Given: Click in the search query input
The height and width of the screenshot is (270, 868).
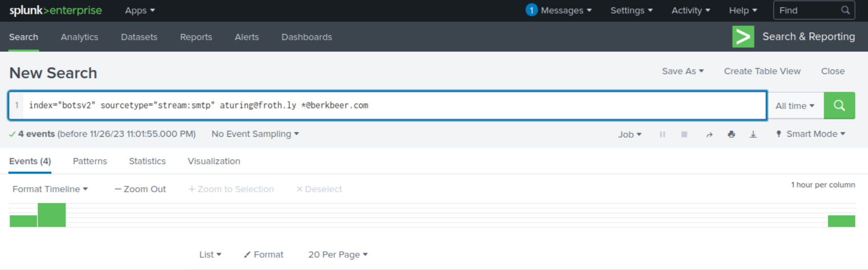Looking at the screenshot, I should [395, 105].
